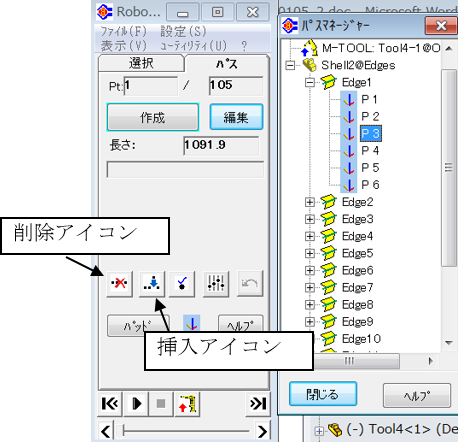The height and width of the screenshot is (442, 458).
Task: Expand the Edge2 tree node
Action: [310, 202]
